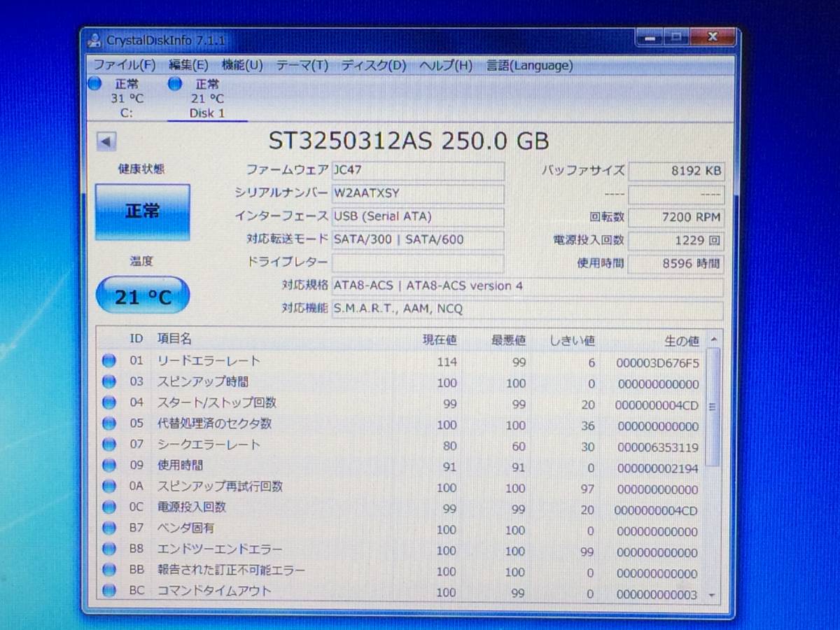Click the blue status icon above Disk 1
This screenshot has width=840, height=630.
(175, 84)
